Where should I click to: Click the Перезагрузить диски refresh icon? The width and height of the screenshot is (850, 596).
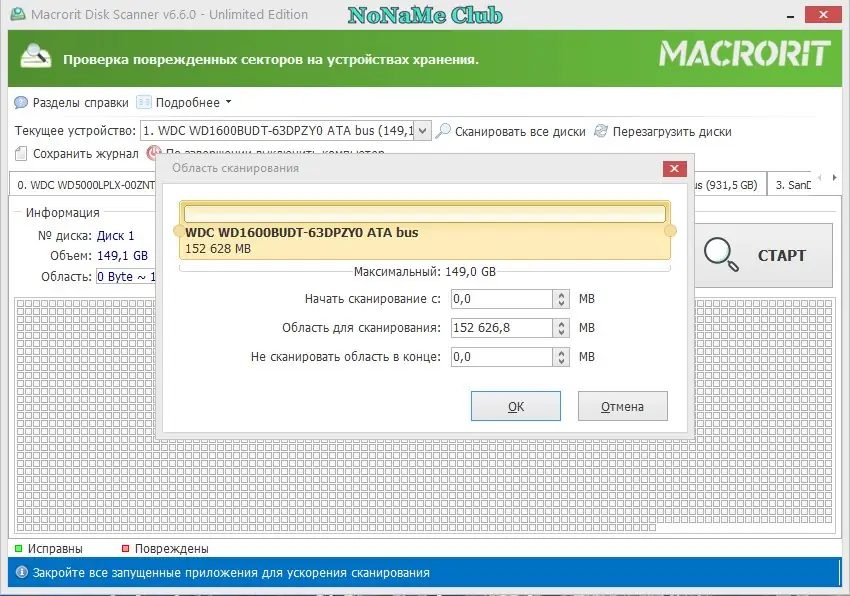point(600,130)
